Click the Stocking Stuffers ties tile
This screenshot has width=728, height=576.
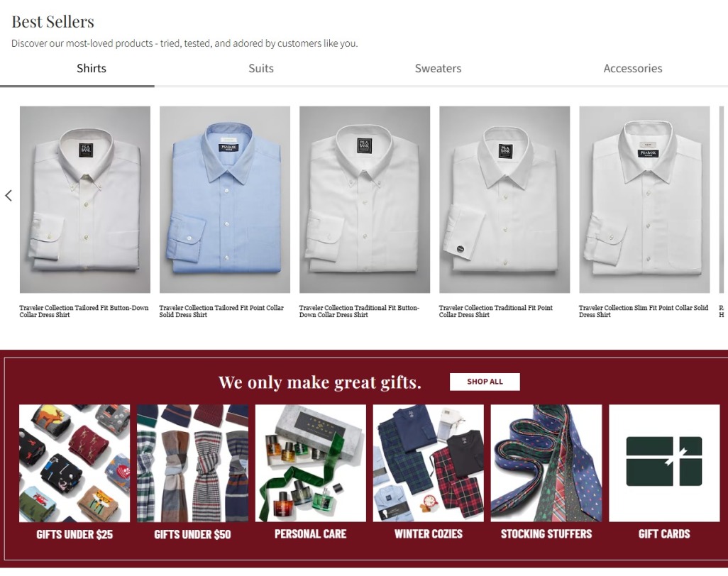pyautogui.click(x=546, y=463)
